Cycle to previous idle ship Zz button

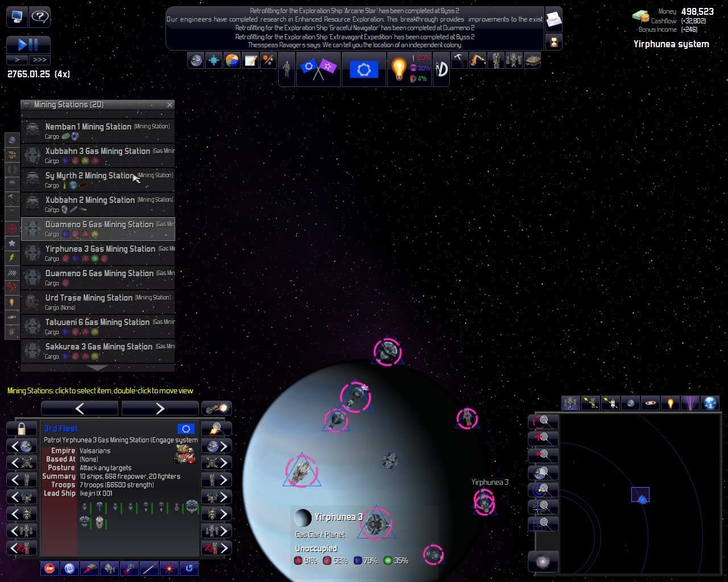click(x=22, y=548)
